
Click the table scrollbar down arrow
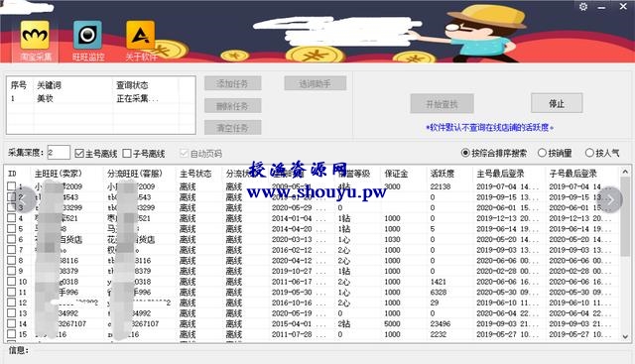(x=625, y=336)
